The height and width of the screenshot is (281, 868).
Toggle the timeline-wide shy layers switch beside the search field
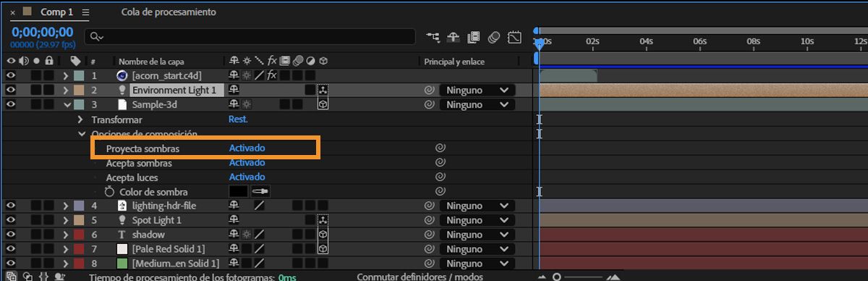pos(454,36)
